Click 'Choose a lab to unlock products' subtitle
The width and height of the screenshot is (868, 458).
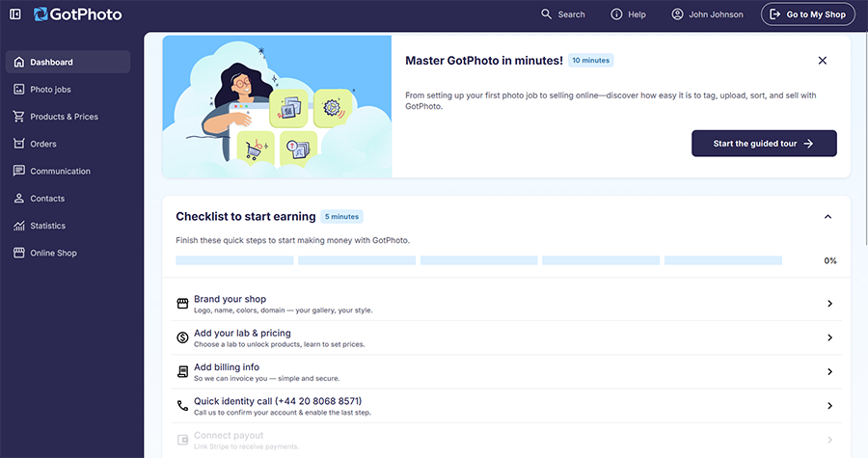(279, 344)
